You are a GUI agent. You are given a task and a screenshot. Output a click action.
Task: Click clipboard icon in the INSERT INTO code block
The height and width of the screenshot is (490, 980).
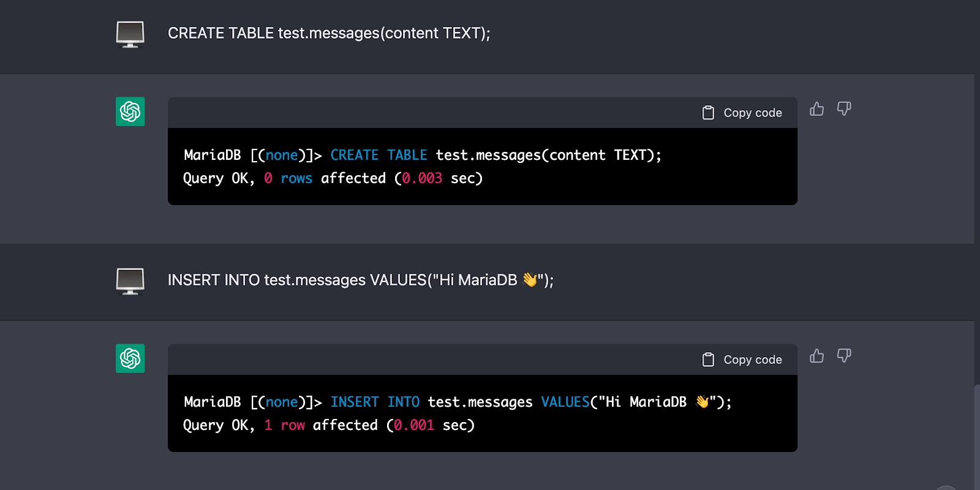(x=708, y=360)
